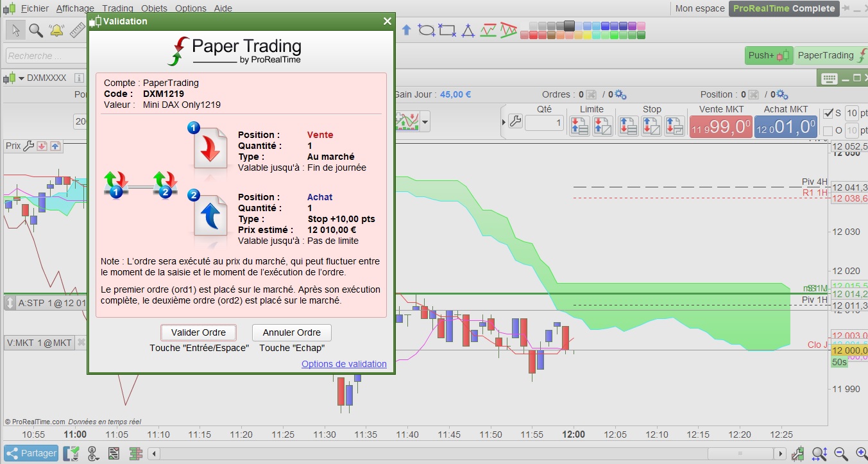This screenshot has width=868, height=464.
Task: Open the on-screen keyboard icon
Action: point(829,78)
